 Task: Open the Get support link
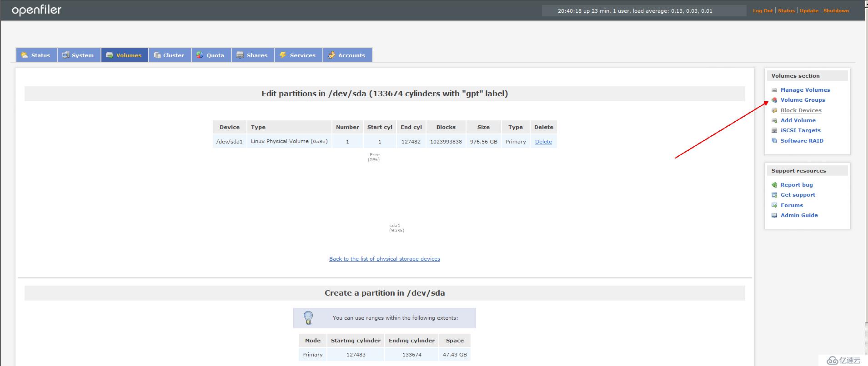tap(798, 195)
